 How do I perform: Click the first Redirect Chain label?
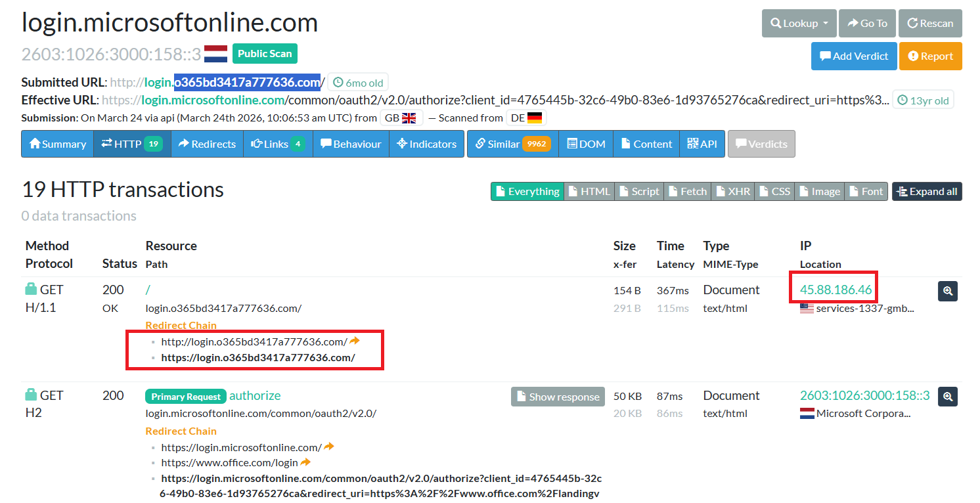click(181, 325)
